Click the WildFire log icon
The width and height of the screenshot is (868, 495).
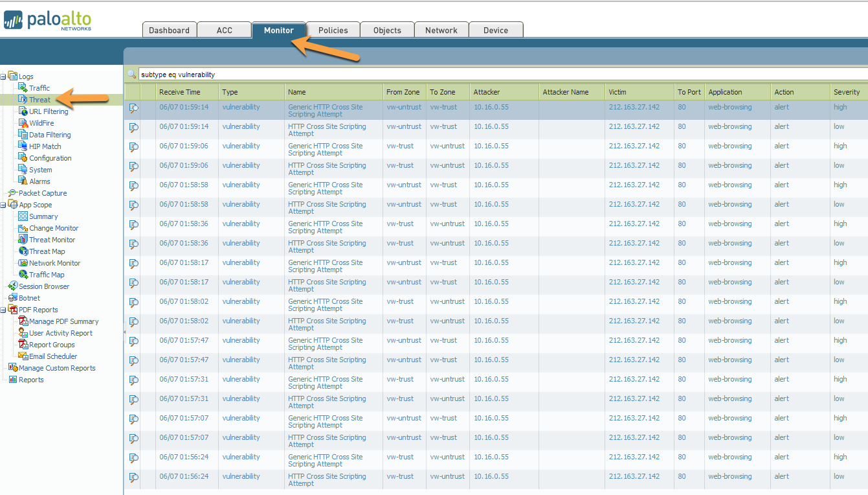tap(23, 123)
